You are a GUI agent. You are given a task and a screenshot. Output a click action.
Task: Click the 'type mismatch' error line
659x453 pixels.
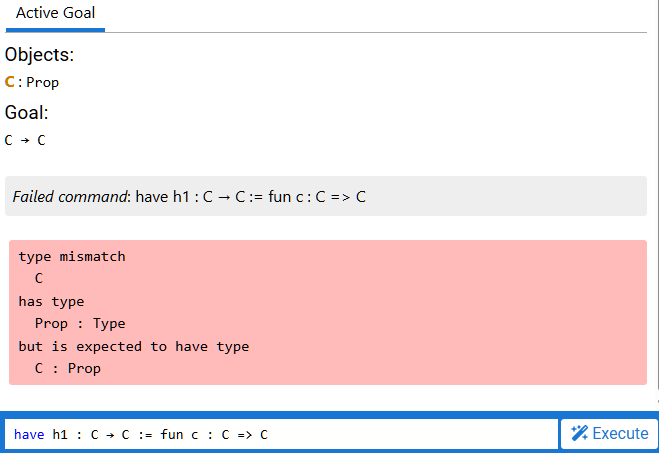click(72, 257)
